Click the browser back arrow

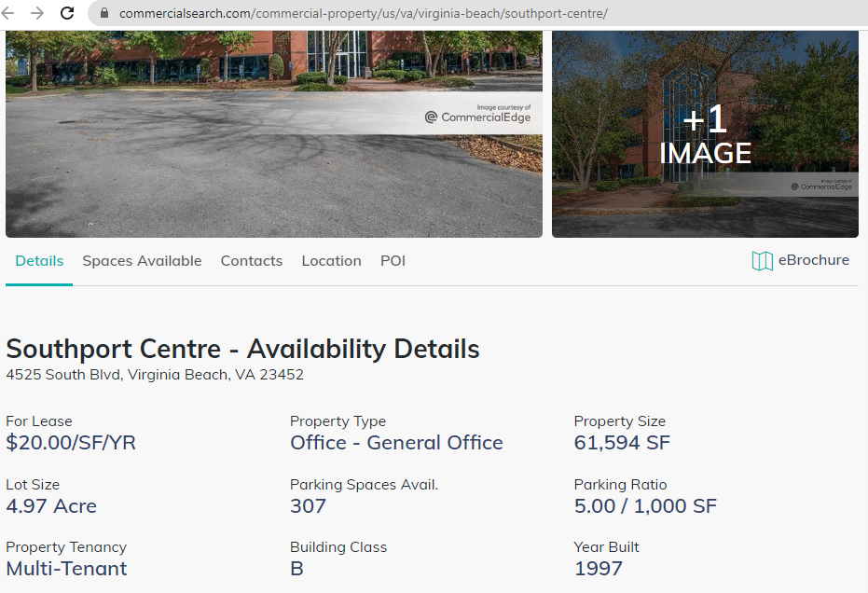tap(11, 13)
